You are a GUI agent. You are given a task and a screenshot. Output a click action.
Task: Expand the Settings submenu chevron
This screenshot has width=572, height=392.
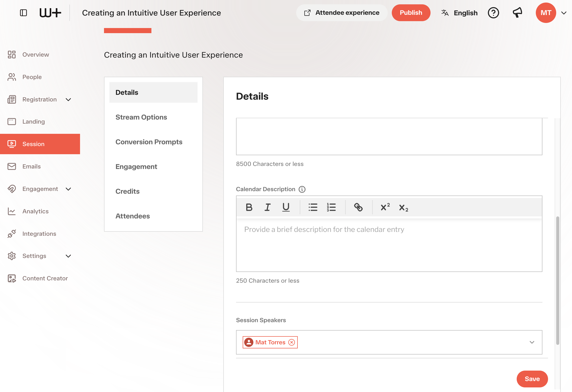[x=68, y=256]
